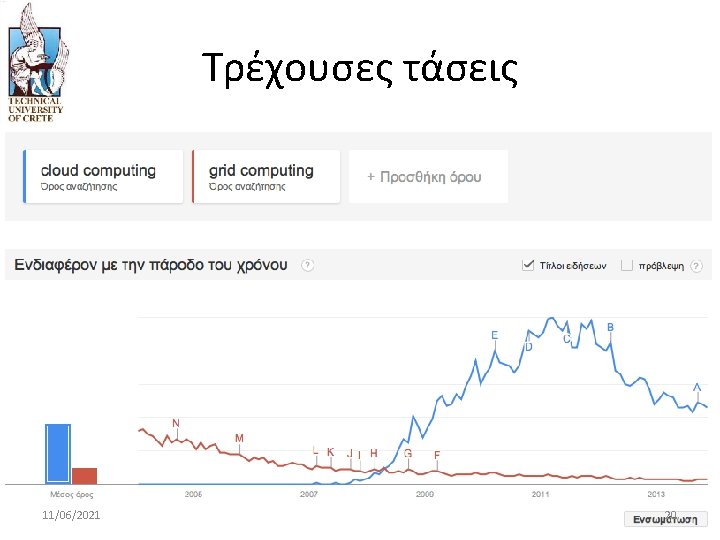The height and width of the screenshot is (540, 720).
Task: Toggle the Τίτλοι ειδήσεων checkbox
Action: coord(528,265)
